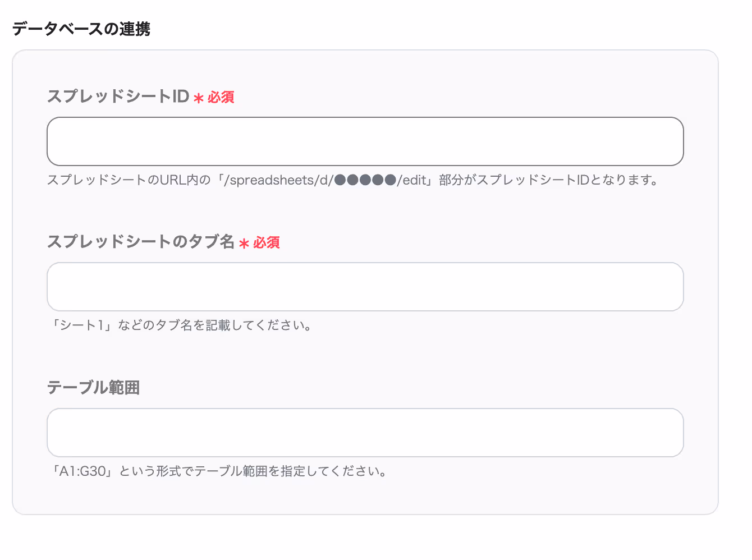Click the データベースの連携 heading
Viewport: 752px width, 560px height.
tap(81, 29)
